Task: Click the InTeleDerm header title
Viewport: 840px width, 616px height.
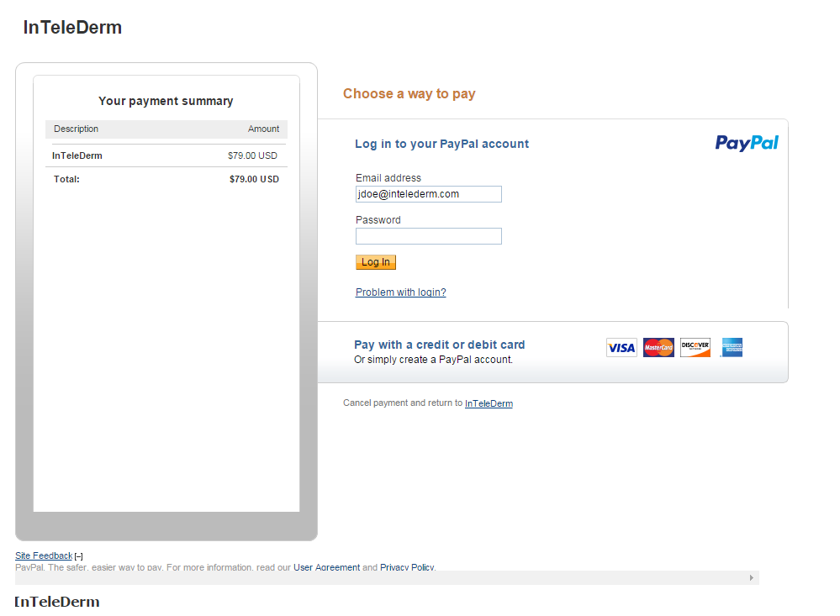Action: (72, 28)
